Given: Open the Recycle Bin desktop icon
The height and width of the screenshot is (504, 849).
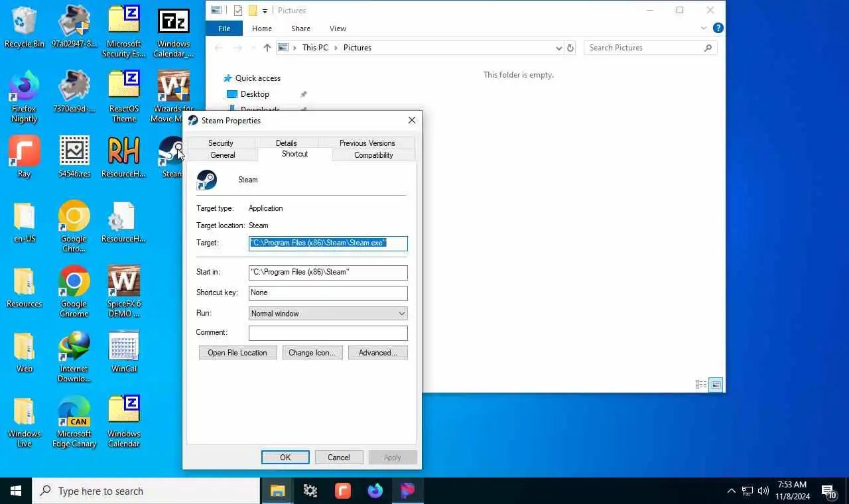Looking at the screenshot, I should point(25,27).
